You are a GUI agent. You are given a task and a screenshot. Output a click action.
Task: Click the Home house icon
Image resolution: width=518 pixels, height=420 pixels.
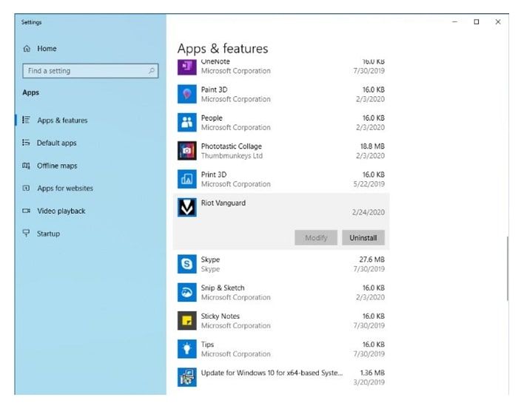pyautogui.click(x=27, y=49)
